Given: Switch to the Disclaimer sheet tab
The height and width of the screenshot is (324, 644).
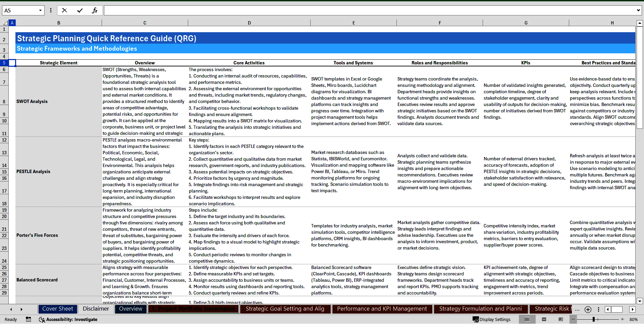Looking at the screenshot, I should click(96, 309).
